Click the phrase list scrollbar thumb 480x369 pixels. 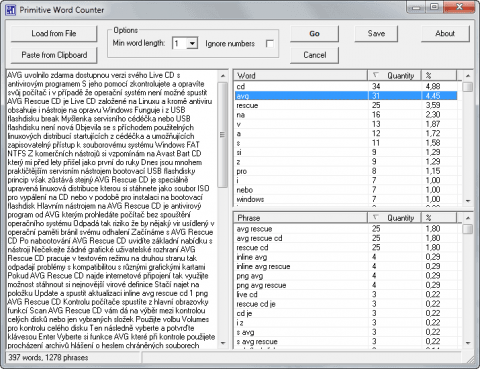tap(468, 229)
